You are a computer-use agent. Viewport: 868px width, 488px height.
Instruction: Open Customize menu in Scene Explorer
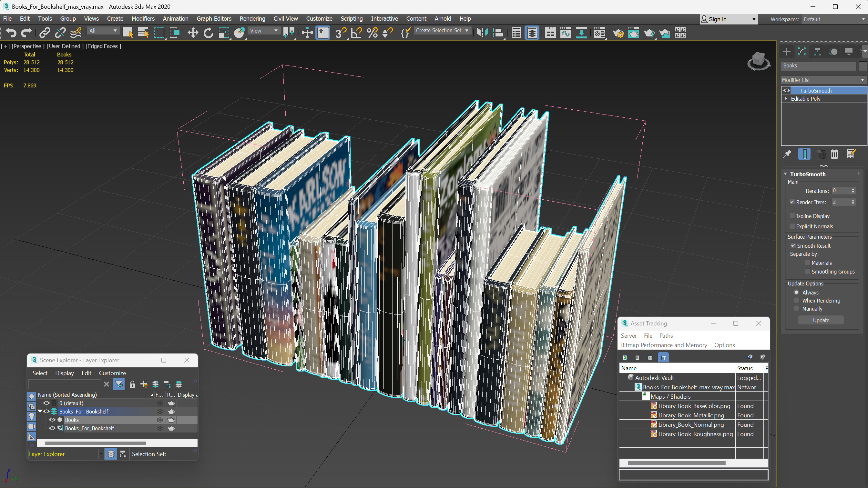(x=112, y=373)
